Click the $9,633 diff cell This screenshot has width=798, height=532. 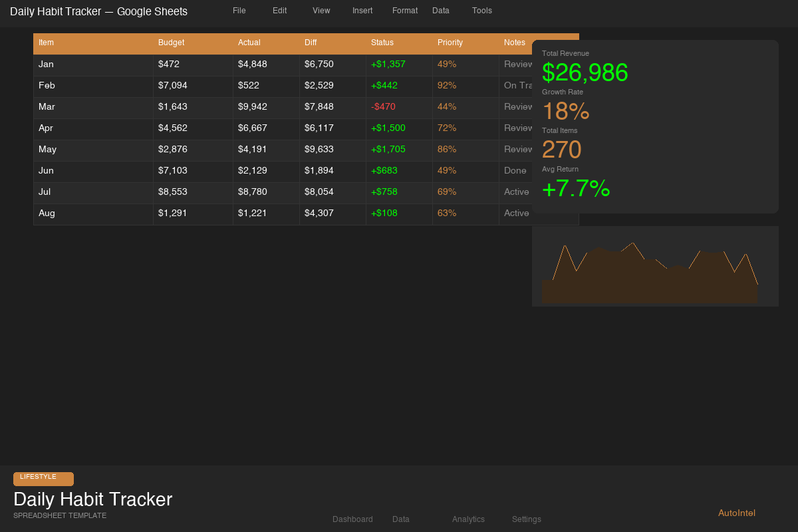tap(332, 150)
